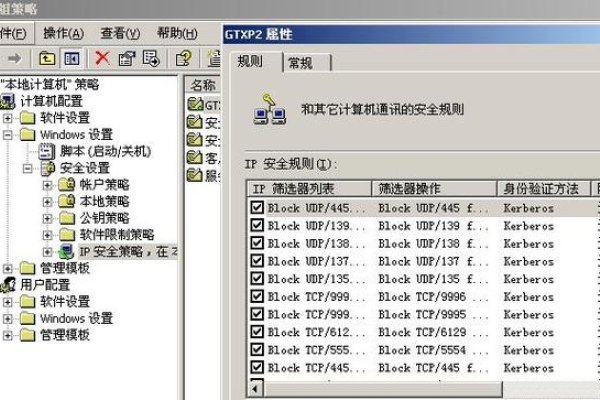The height and width of the screenshot is (400, 600).
Task: Expand the 公钥策略 tree node
Action: pos(47,218)
